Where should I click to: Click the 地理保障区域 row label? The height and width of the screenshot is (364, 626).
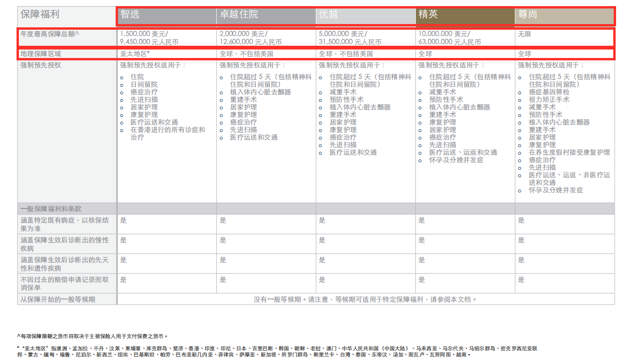click(x=41, y=54)
